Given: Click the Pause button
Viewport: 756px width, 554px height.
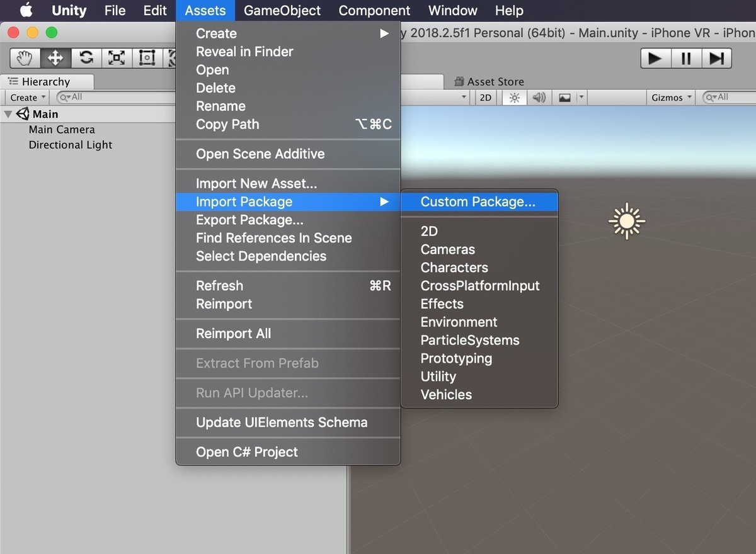Looking at the screenshot, I should (685, 59).
